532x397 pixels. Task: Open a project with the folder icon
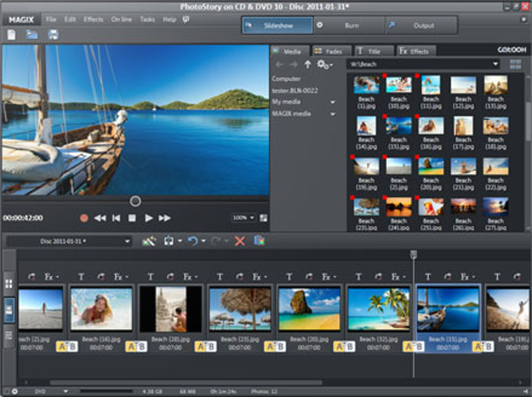pos(32,35)
